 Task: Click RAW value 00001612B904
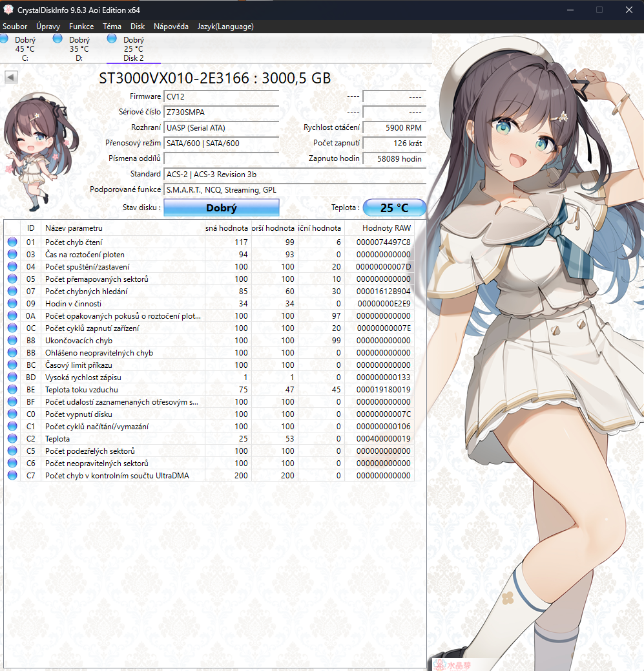(x=384, y=292)
